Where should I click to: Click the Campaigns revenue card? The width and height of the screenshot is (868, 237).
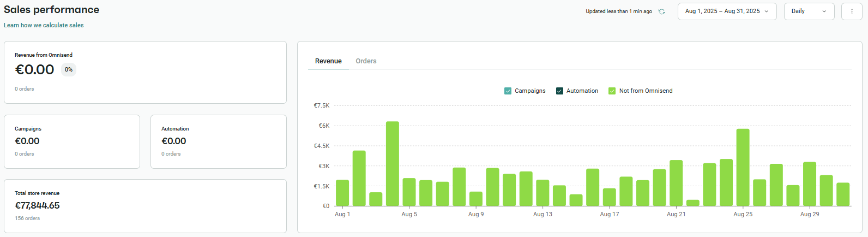pyautogui.click(x=72, y=141)
